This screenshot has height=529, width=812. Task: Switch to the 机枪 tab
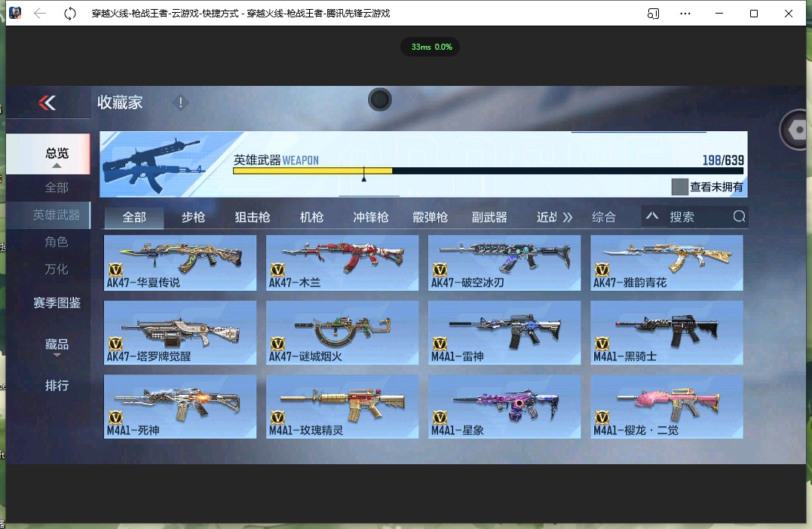tap(311, 217)
